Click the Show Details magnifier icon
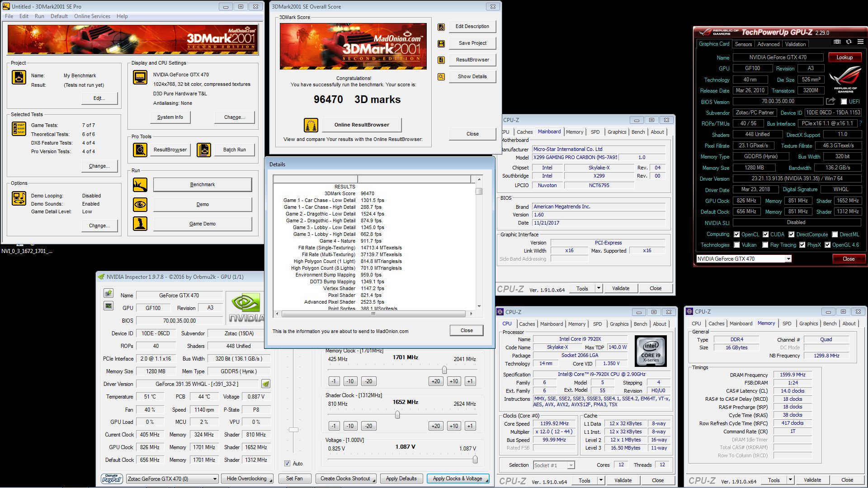The image size is (868, 488). pyautogui.click(x=441, y=77)
